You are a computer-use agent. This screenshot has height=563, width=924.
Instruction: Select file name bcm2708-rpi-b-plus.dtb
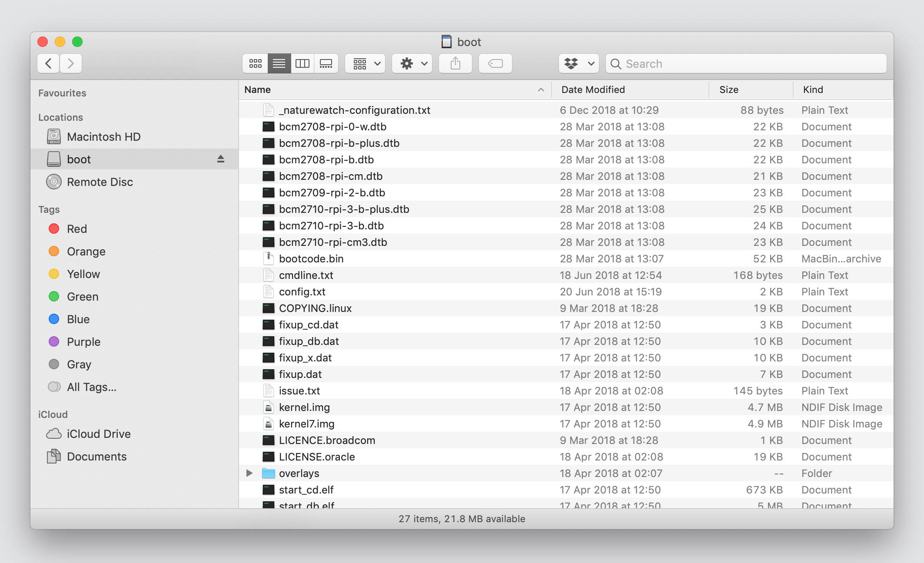(x=339, y=143)
